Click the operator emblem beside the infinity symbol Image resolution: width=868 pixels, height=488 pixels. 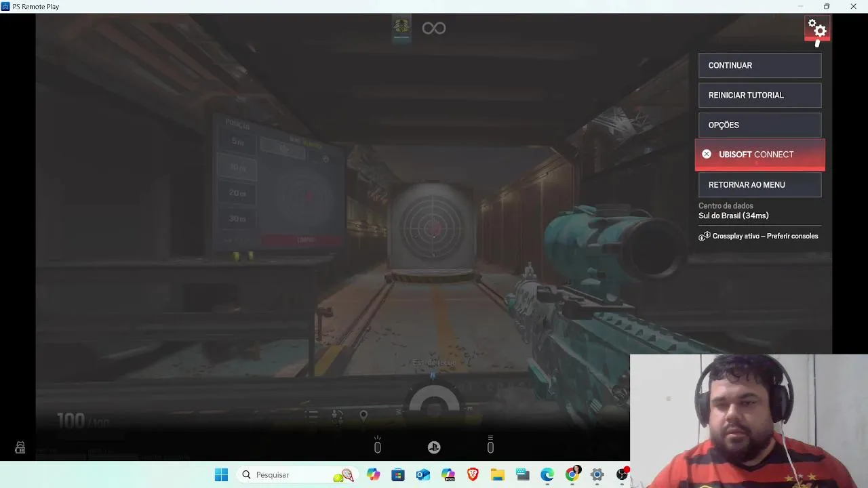click(401, 27)
